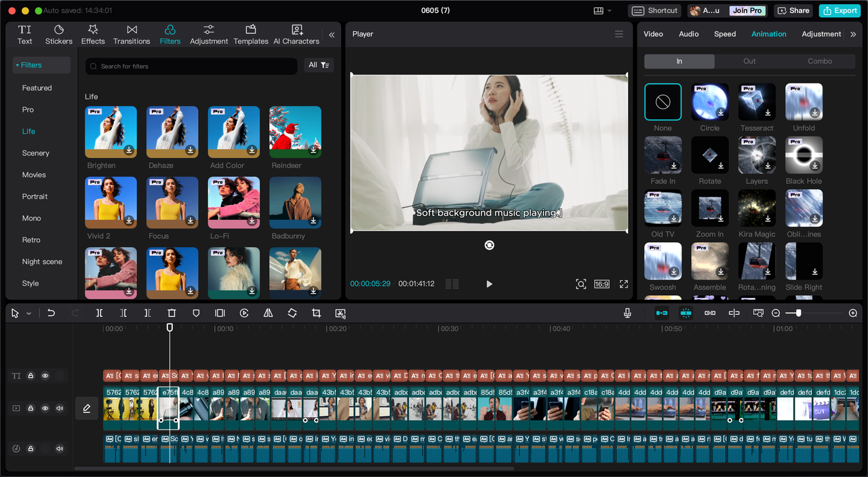Expand the selection tool dropdown arrow
The height and width of the screenshot is (477, 868).
pos(28,313)
